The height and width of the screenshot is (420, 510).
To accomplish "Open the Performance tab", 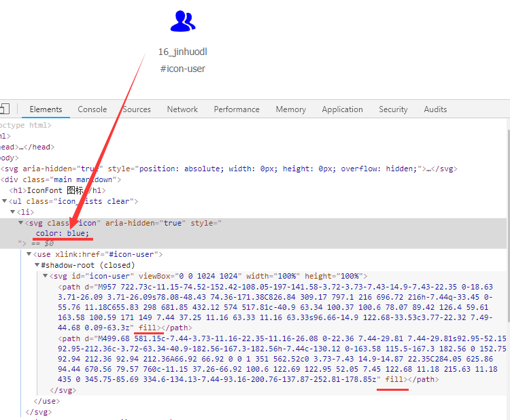I will click(237, 109).
